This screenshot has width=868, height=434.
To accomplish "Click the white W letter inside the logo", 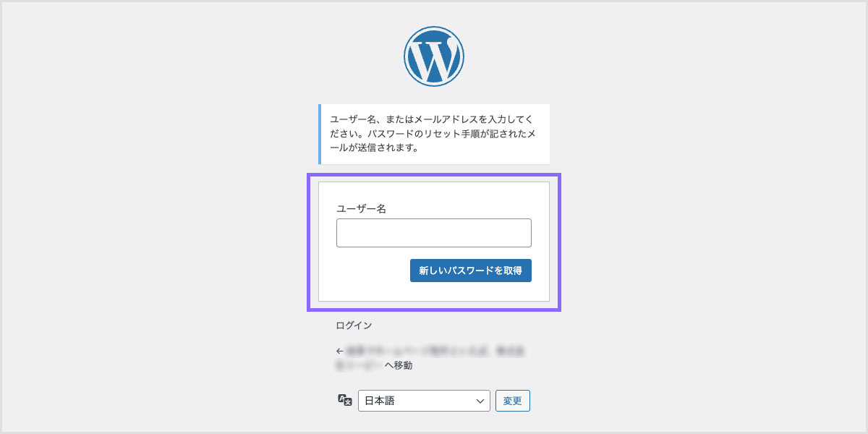I will (x=433, y=59).
